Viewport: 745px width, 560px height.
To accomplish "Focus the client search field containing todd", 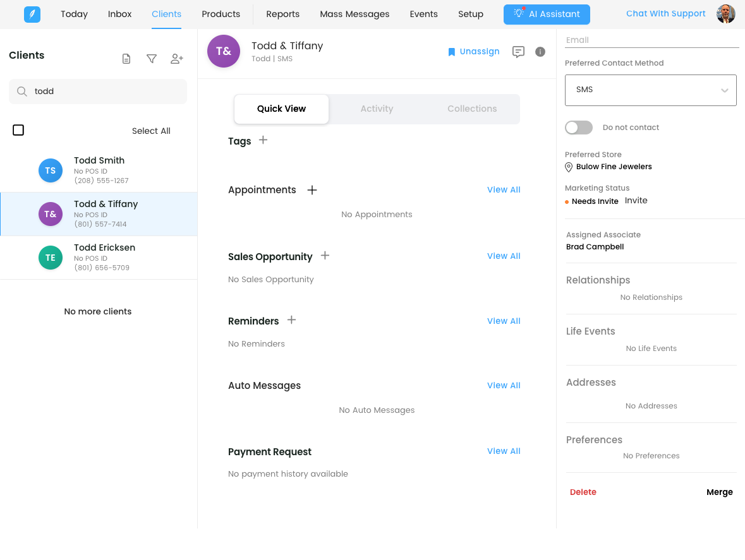I will [98, 91].
